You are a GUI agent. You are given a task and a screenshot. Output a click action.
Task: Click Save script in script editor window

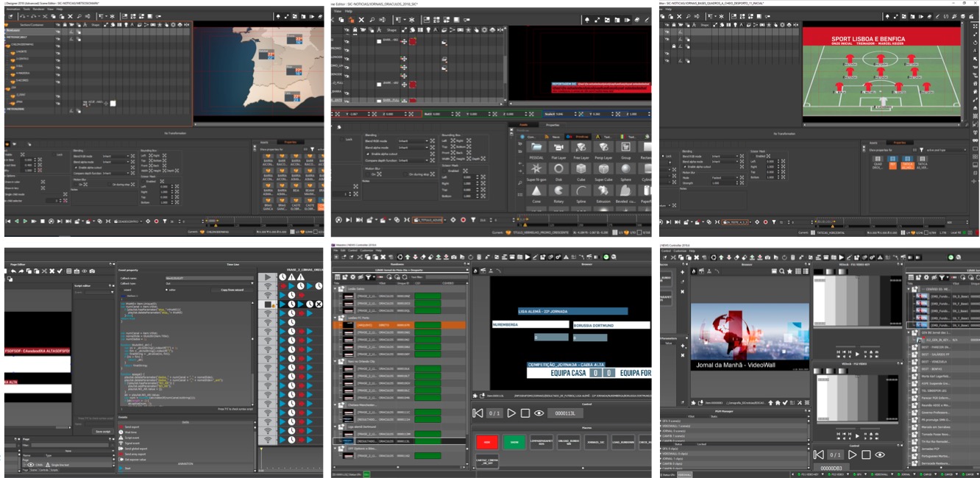(x=103, y=431)
